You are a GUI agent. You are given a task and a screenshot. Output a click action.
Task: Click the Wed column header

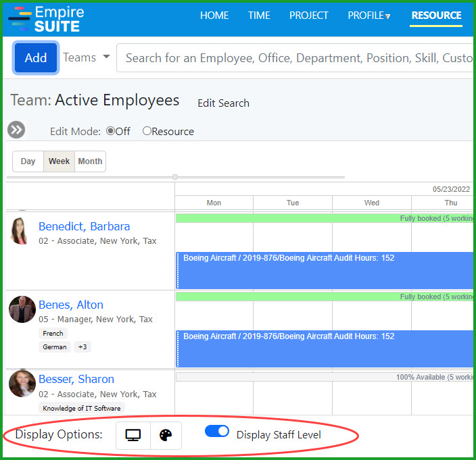[372, 203]
